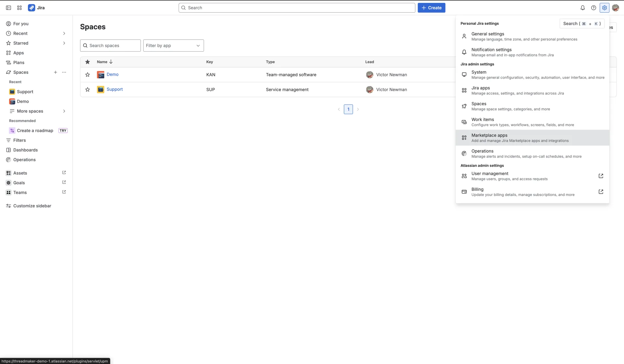The width and height of the screenshot is (624, 364).
Task: Click the Key column header
Action: click(210, 62)
